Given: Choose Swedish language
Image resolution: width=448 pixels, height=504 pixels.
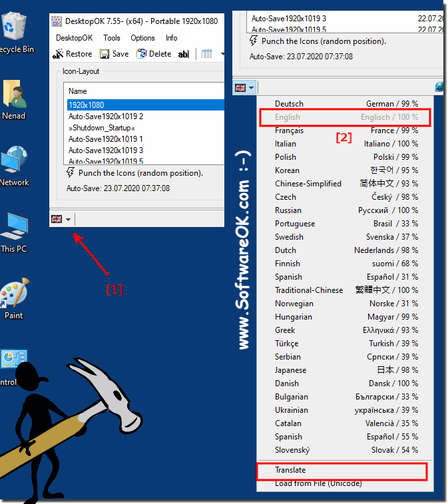Looking at the screenshot, I should point(345,237).
